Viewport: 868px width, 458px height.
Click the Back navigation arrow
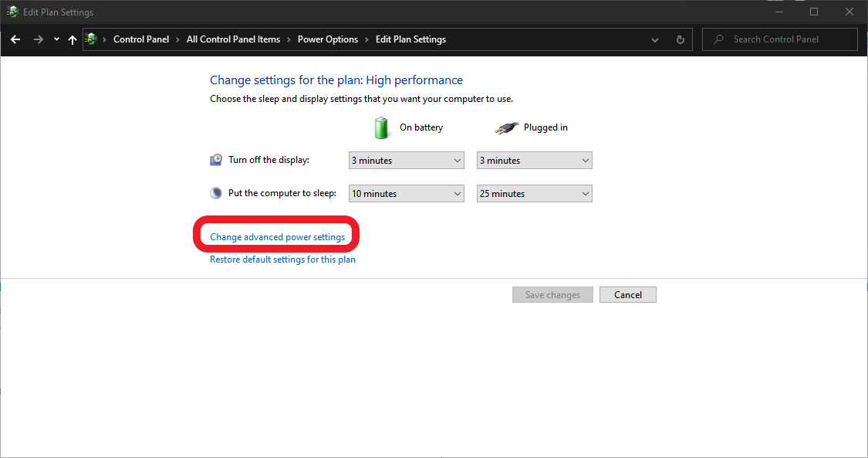click(x=15, y=39)
